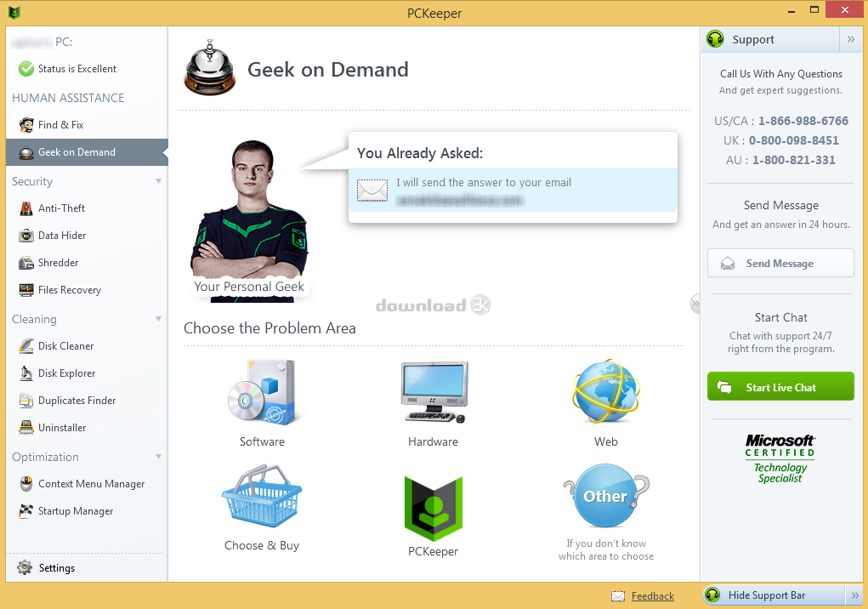This screenshot has width=868, height=609.
Task: Click the Context Menu Manager icon
Action: coord(26,483)
